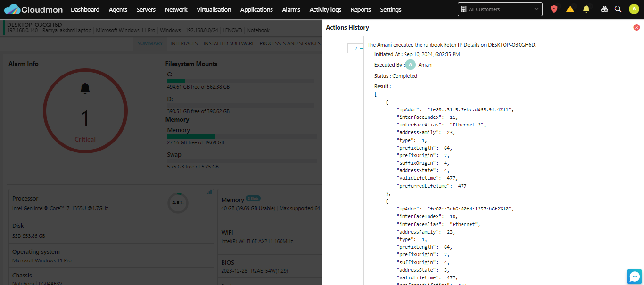Switch to the SUMMARY tab
The height and width of the screenshot is (285, 644).
click(x=150, y=43)
